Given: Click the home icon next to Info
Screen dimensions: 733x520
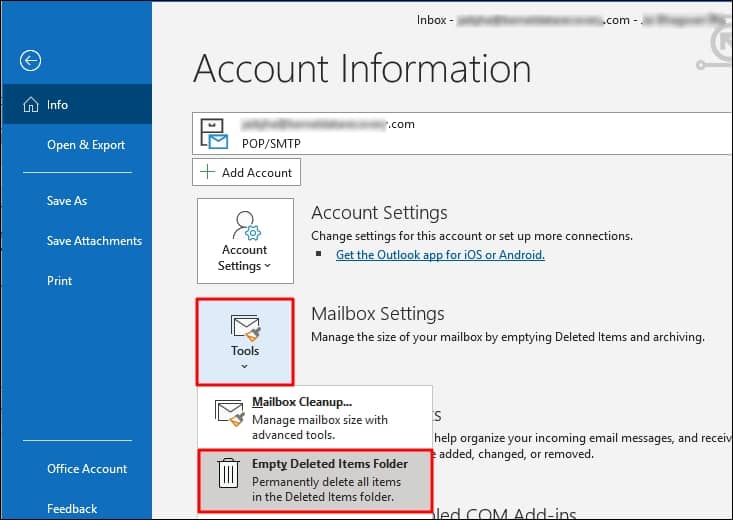Looking at the screenshot, I should 31,104.
